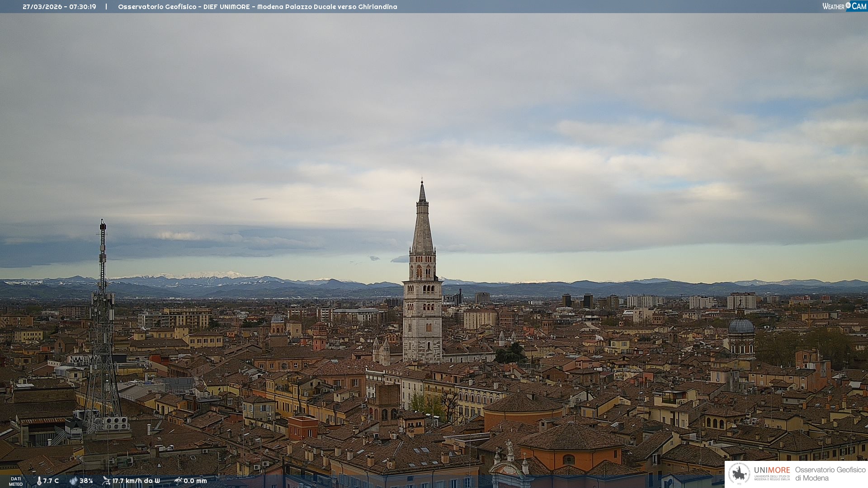Click the DATI METEO label
The width and height of the screenshot is (868, 488).
pos(16,481)
